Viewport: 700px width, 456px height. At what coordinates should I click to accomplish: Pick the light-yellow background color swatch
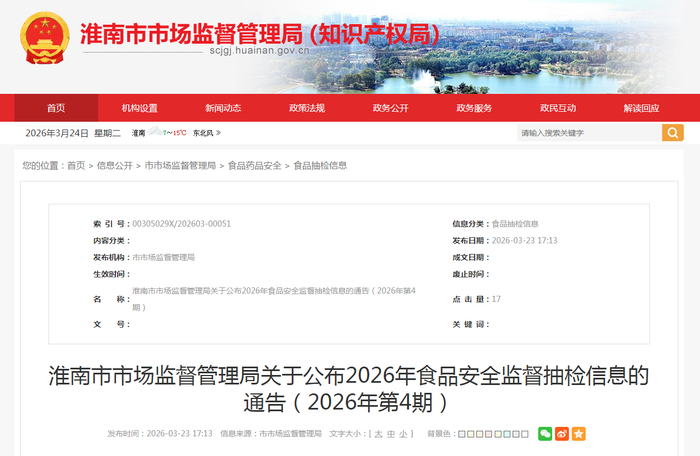click(471, 434)
